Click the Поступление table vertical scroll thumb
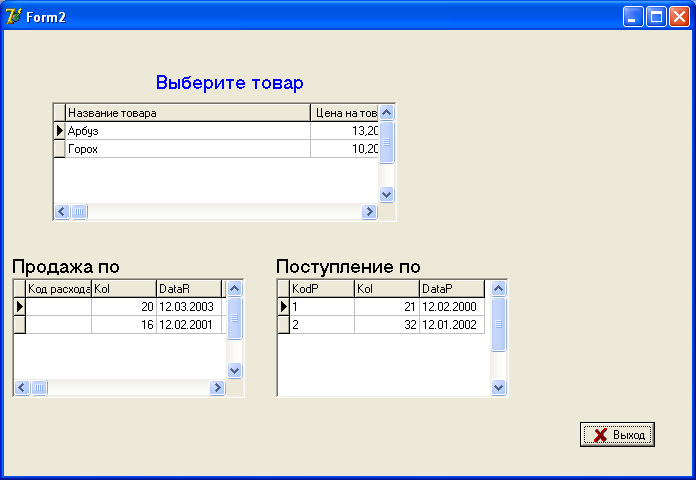Screen dimensions: 696x480 click(x=498, y=324)
